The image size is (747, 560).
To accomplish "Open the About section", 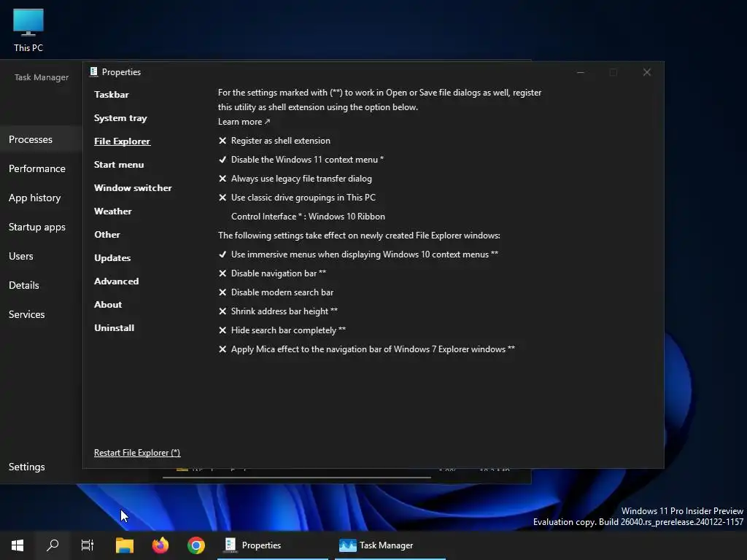I will point(108,304).
